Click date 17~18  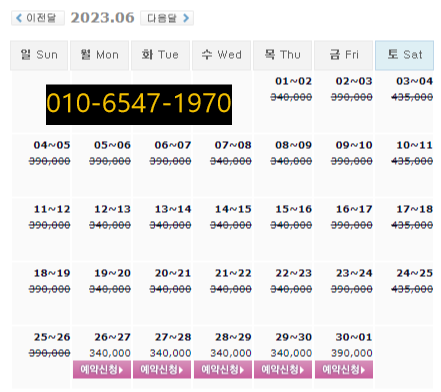414,209
